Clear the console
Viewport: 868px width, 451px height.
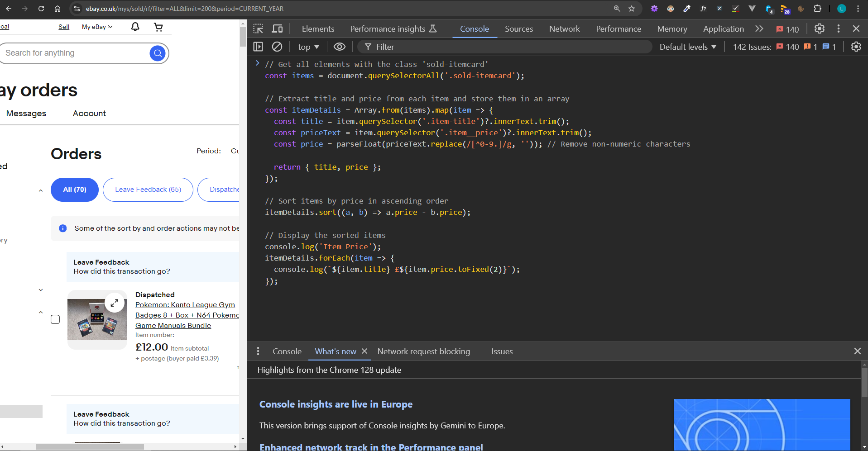(x=277, y=47)
